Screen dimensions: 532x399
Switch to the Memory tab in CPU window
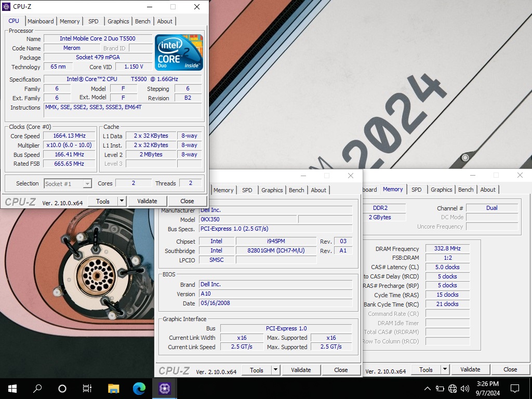[70, 21]
